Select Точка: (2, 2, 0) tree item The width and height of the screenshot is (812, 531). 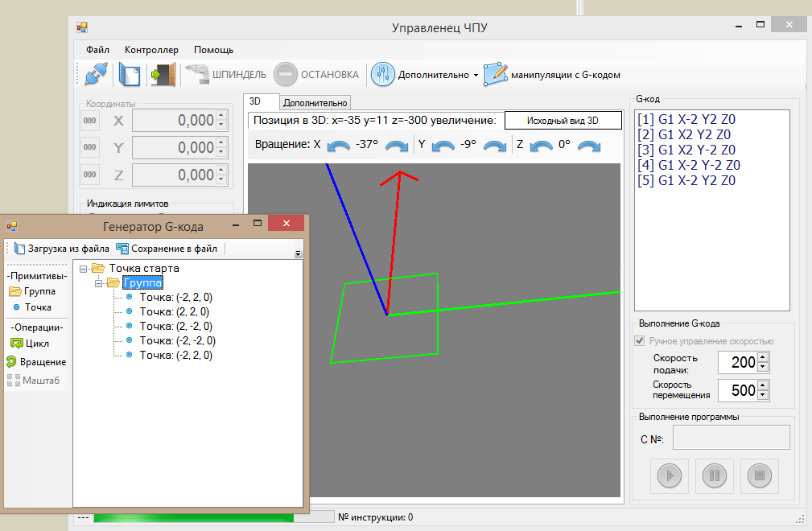(175, 311)
